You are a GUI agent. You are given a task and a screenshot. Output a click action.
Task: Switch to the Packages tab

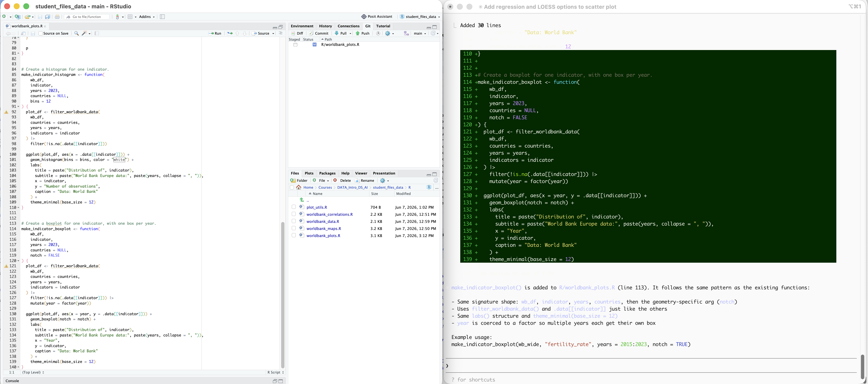[x=327, y=173]
